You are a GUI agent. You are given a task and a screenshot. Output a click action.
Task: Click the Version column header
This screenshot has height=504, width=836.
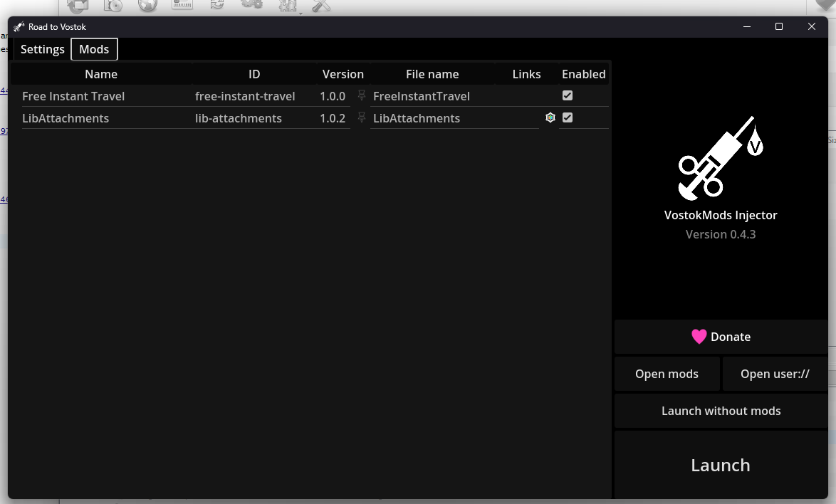pyautogui.click(x=343, y=74)
